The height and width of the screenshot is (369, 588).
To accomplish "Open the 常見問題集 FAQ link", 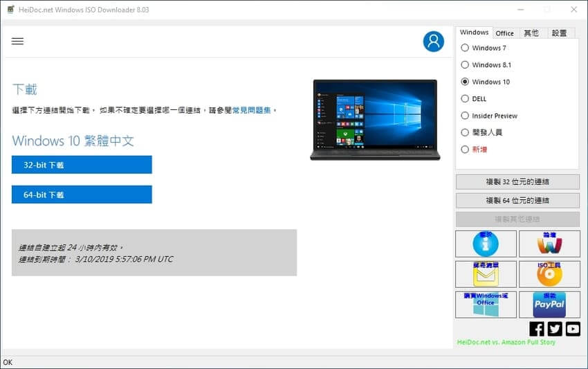I will [251, 110].
